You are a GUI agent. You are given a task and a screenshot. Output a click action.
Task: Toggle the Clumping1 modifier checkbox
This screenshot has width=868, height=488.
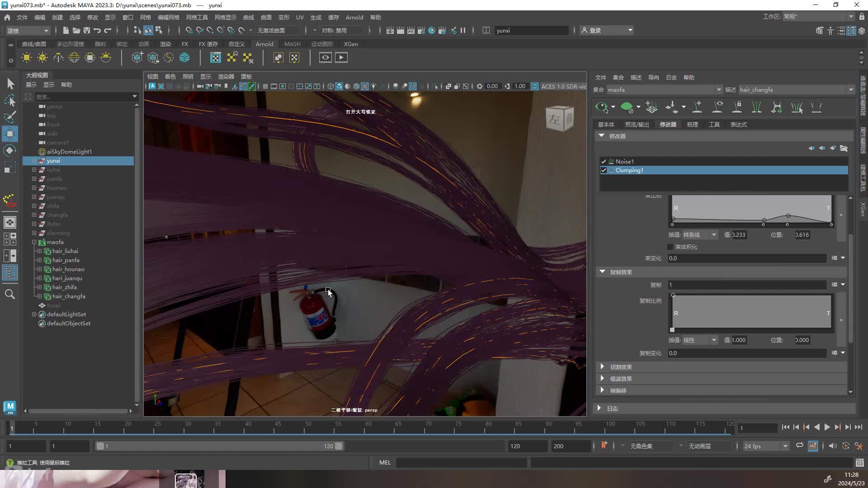(604, 170)
